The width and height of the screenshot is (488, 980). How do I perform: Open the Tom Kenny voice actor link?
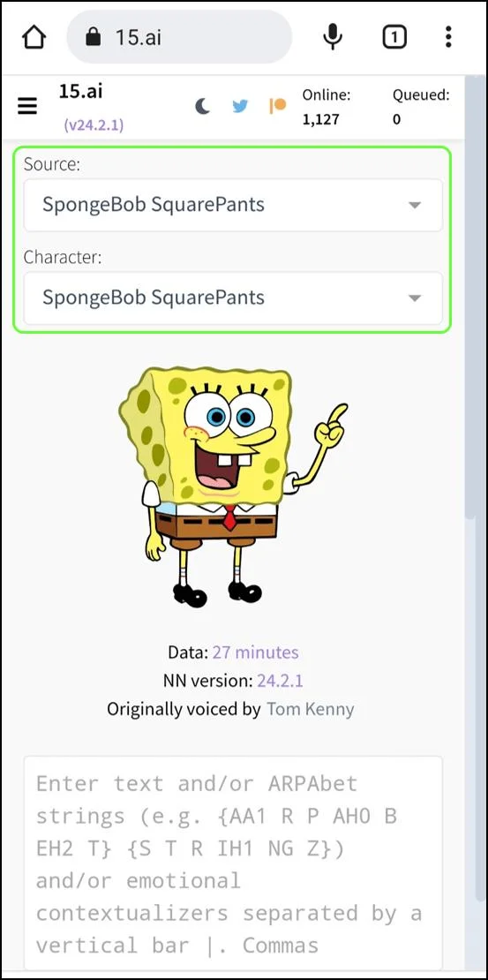click(311, 709)
